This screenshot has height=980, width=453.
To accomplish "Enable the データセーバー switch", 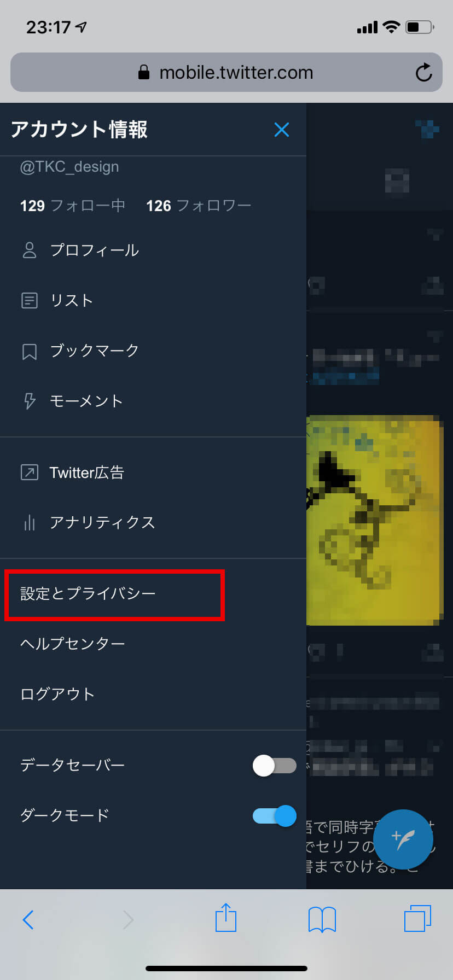I will point(274,765).
